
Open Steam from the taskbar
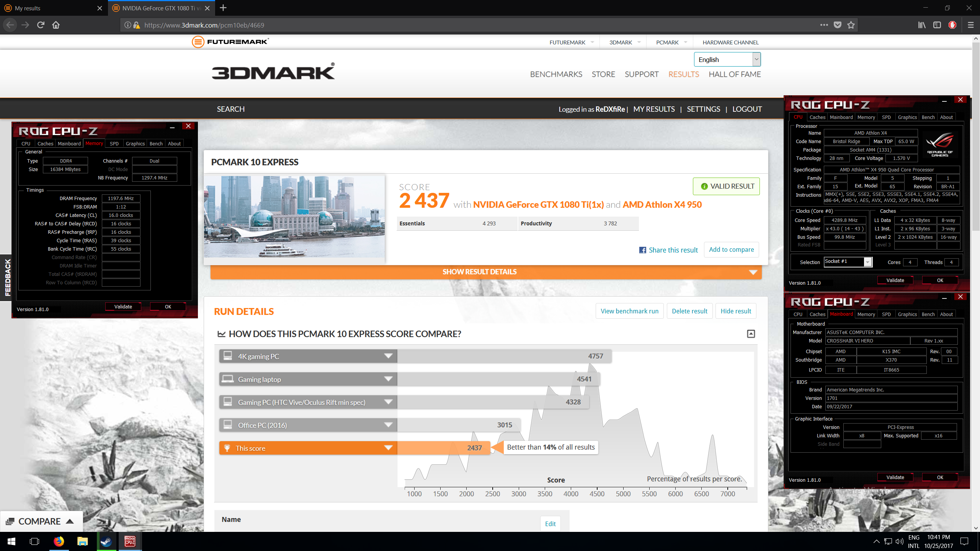pyautogui.click(x=106, y=541)
